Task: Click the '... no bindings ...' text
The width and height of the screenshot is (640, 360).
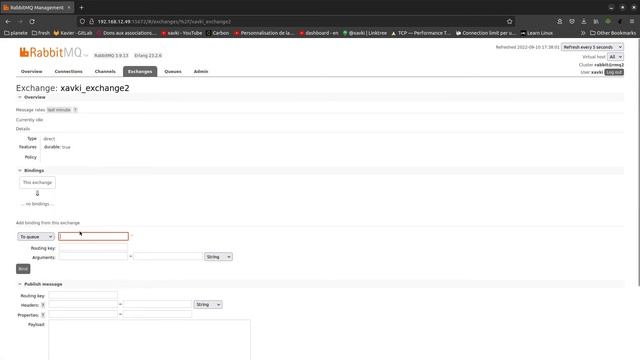Action: click(37, 204)
